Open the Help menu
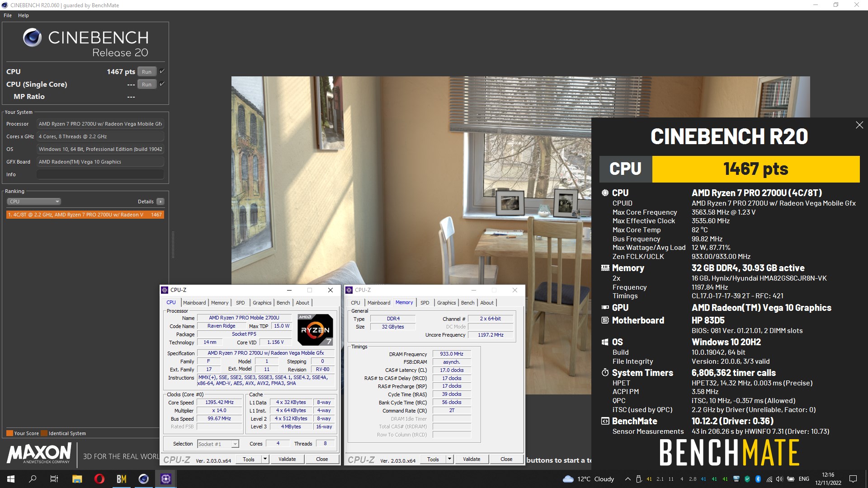Image resolution: width=868 pixels, height=488 pixels. point(24,15)
